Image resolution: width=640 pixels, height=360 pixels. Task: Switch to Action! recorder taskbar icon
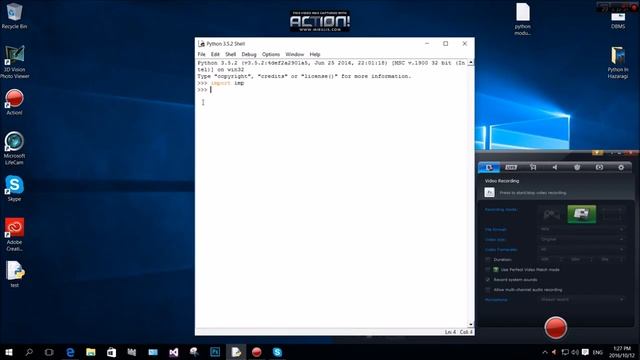256,352
